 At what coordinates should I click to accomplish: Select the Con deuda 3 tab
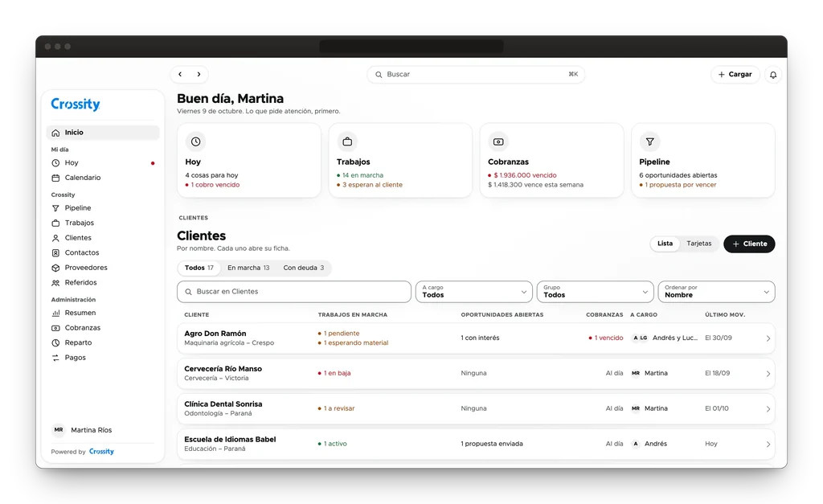tap(304, 268)
